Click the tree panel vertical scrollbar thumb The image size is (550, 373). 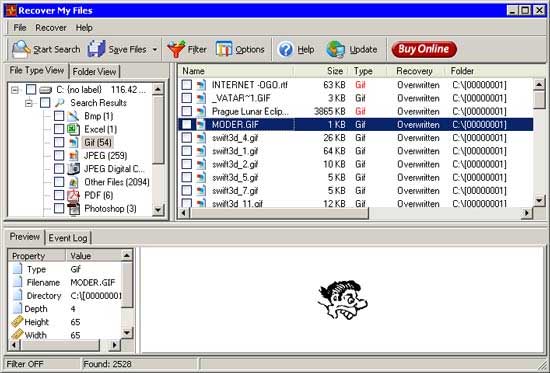158,130
